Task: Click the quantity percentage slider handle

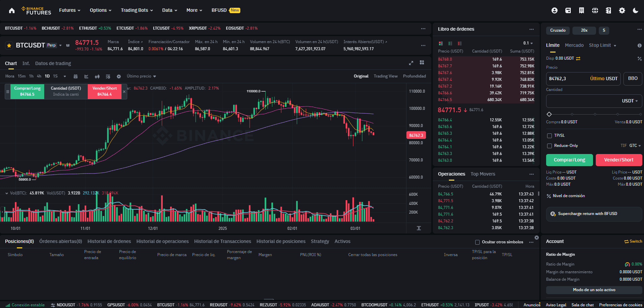Action: pos(549,114)
